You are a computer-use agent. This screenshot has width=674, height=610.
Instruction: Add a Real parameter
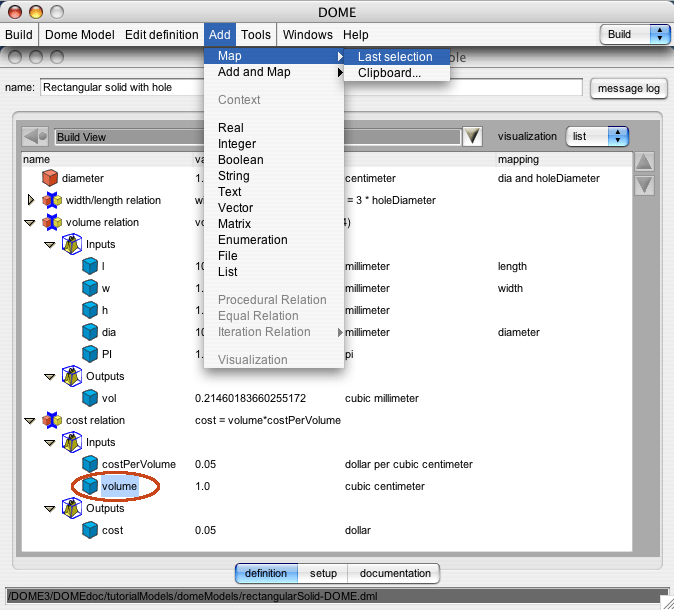tap(274, 128)
